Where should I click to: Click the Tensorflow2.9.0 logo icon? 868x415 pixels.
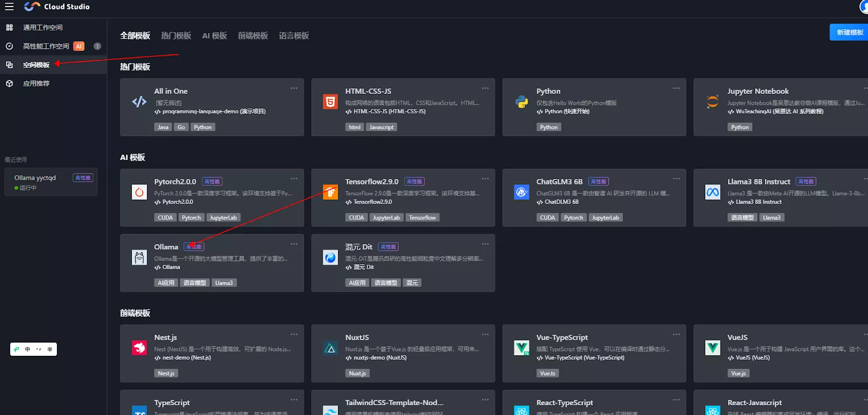coord(330,192)
